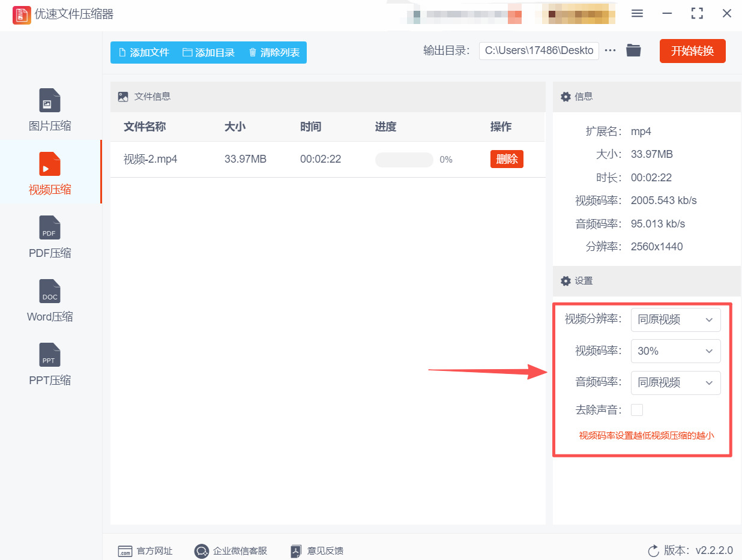Image resolution: width=742 pixels, height=560 pixels.
Task: Open the 图片压缩 image compression icon
Action: [50, 101]
